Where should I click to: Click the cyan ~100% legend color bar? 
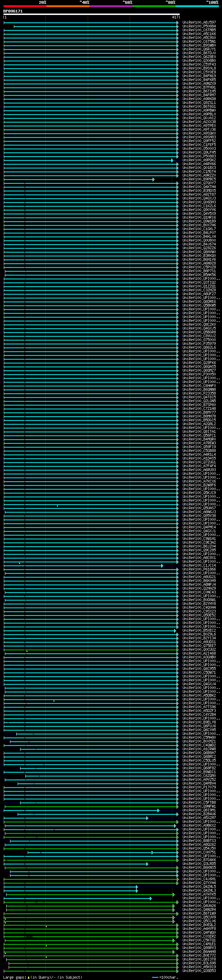click(x=197, y=6)
